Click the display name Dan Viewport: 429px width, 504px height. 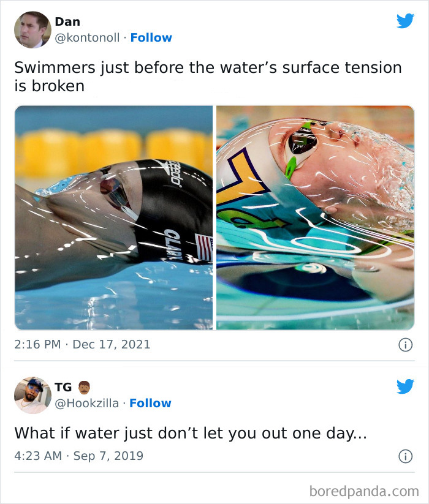coord(70,21)
